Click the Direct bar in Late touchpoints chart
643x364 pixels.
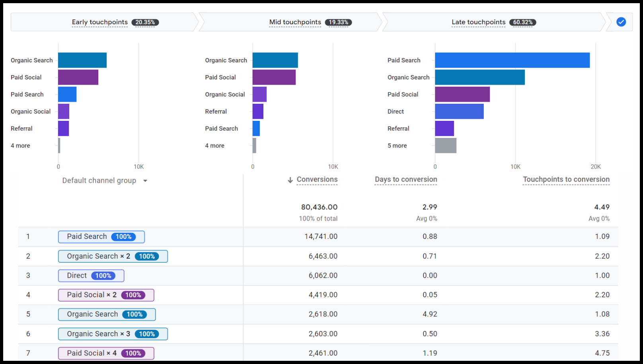point(459,112)
